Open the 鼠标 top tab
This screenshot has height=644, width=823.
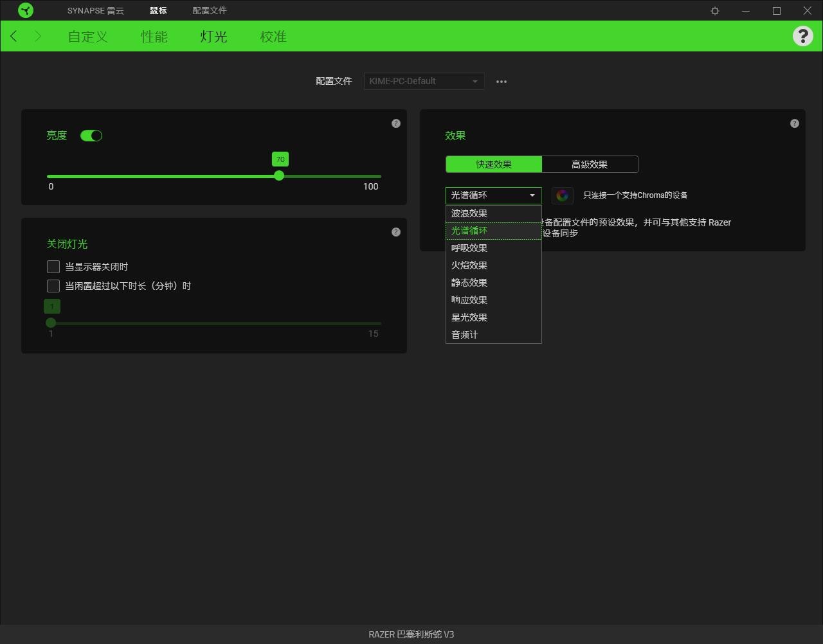pos(158,11)
